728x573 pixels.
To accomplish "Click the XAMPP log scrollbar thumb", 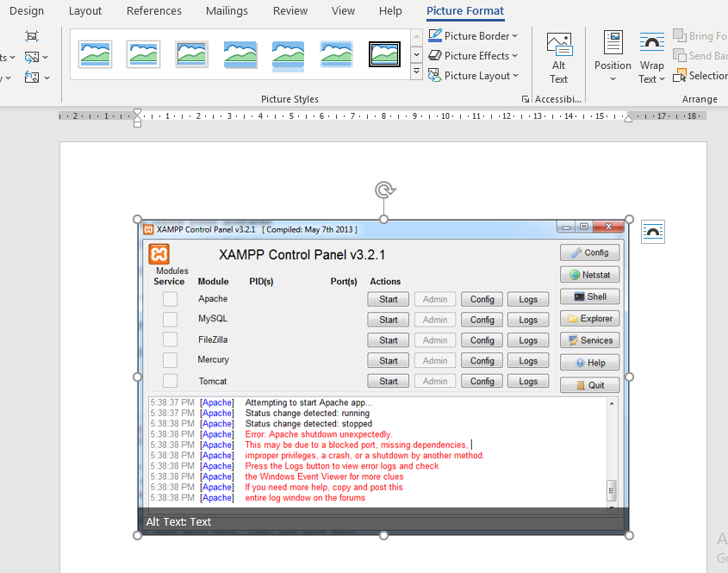I will click(x=612, y=490).
